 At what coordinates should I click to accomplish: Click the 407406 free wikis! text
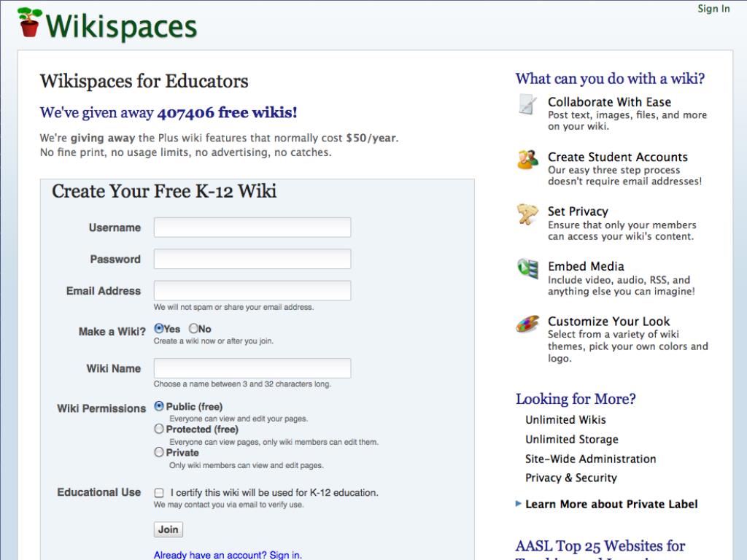click(228, 112)
